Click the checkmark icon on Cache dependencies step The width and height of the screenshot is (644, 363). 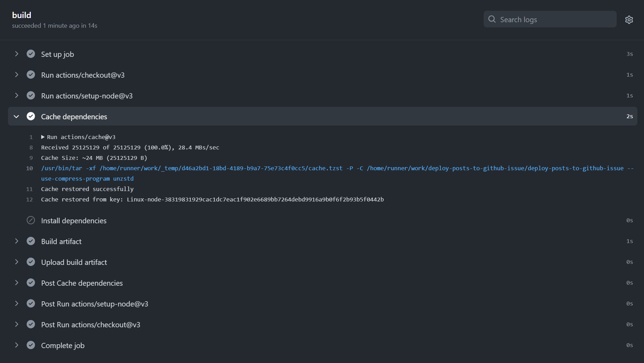point(31,116)
